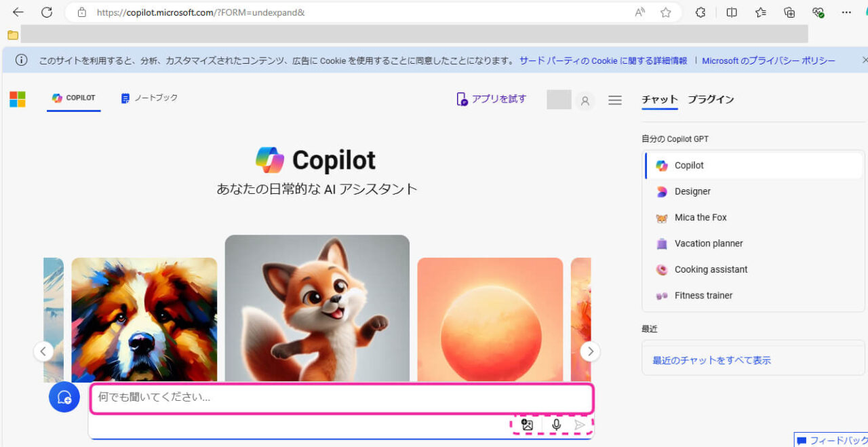868x447 pixels.
Task: Click the 何でも聞いてください input field
Action: (x=342, y=397)
